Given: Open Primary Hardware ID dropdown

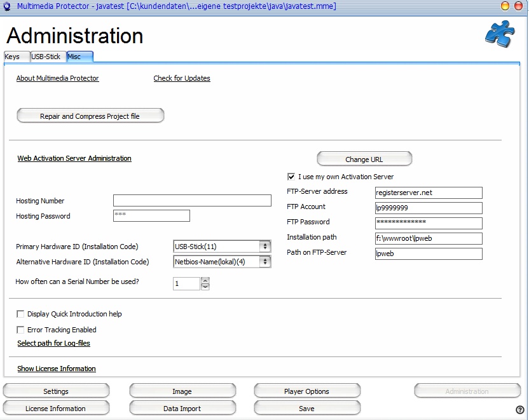Looking at the screenshot, I should point(265,247).
